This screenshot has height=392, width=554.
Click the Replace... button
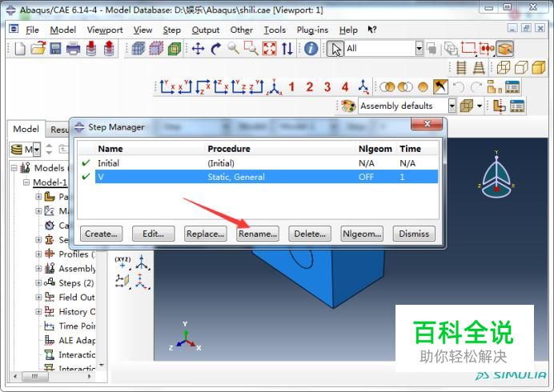205,234
